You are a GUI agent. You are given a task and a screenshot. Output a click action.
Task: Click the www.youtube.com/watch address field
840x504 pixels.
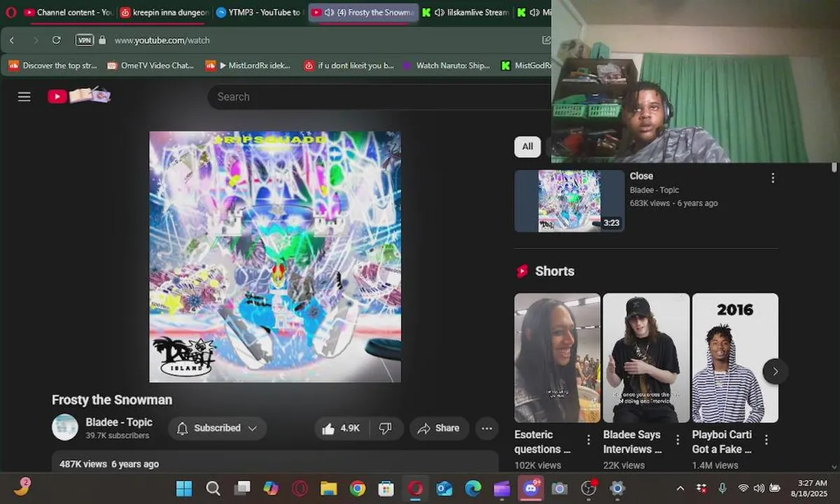pos(162,41)
